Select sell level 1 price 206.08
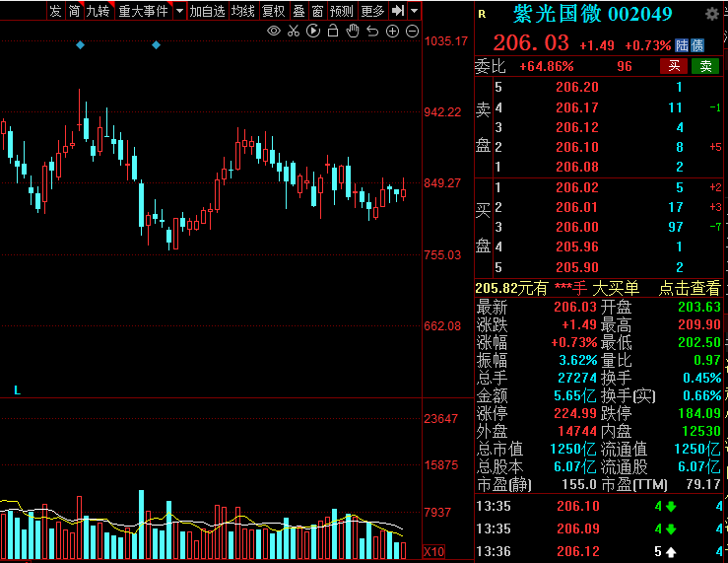Image resolution: width=728 pixels, height=563 pixels. click(577, 167)
